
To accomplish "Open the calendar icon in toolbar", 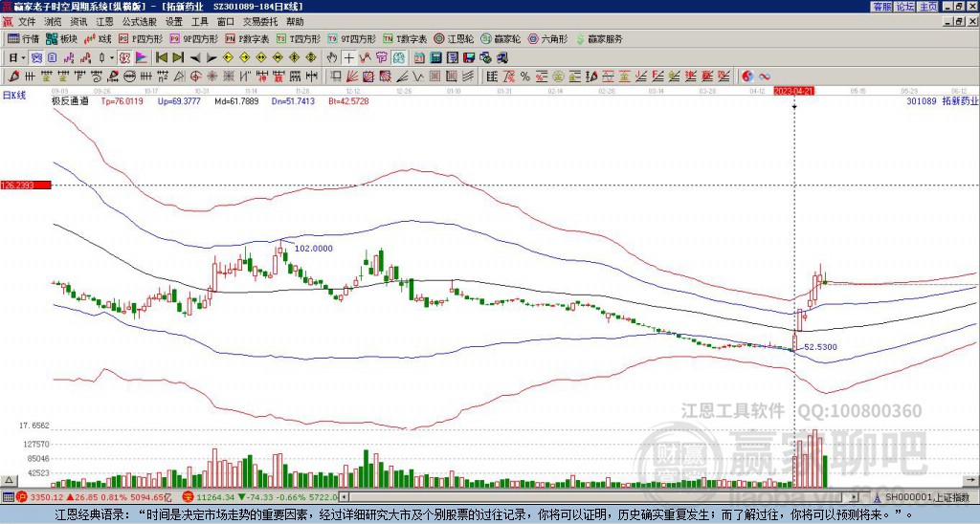I will click(x=419, y=58).
